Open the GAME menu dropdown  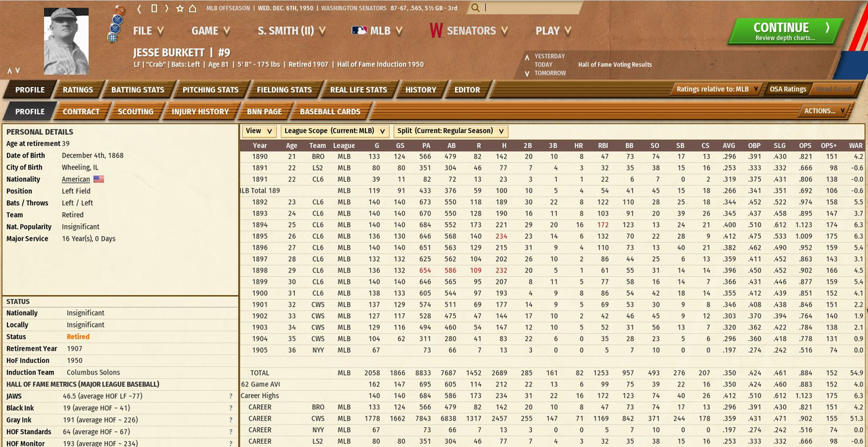pyautogui.click(x=211, y=31)
